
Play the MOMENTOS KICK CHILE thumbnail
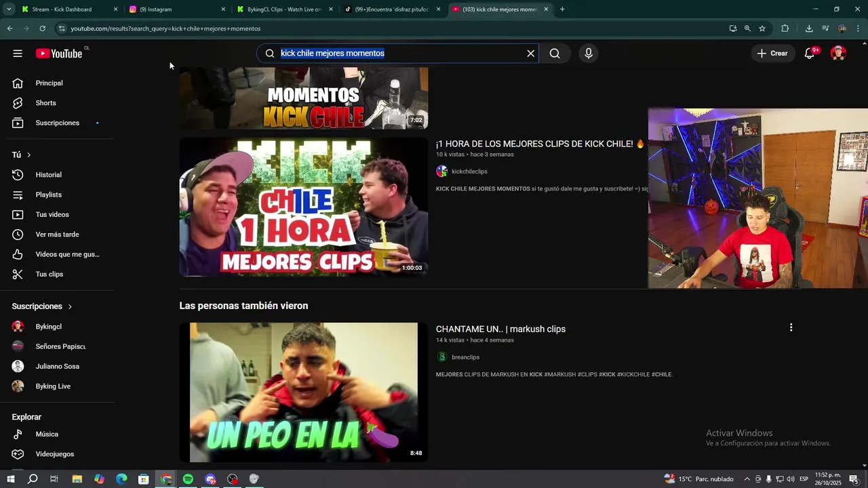coord(304,98)
